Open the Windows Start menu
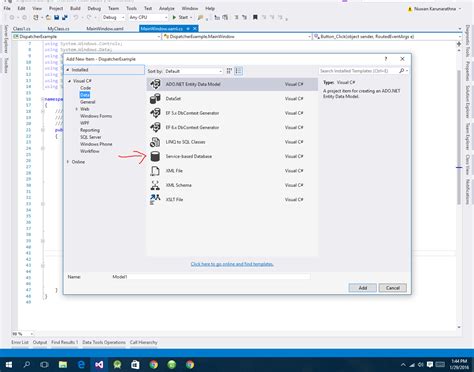 (9, 365)
